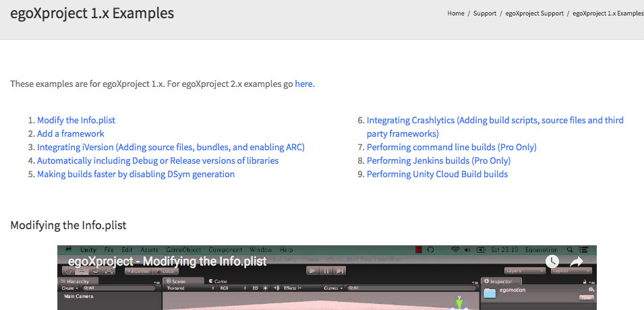Open the Gizmos dropdown
The width and height of the screenshot is (644, 310).
point(333,288)
